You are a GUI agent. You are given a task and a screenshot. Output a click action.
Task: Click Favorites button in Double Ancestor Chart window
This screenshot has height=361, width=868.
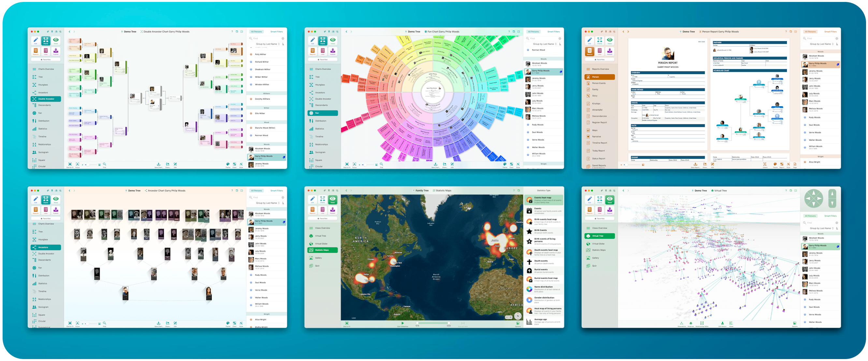coord(46,59)
